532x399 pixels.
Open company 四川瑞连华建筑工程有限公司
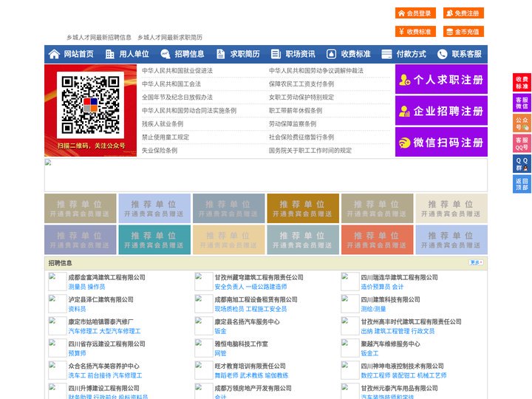point(399,277)
